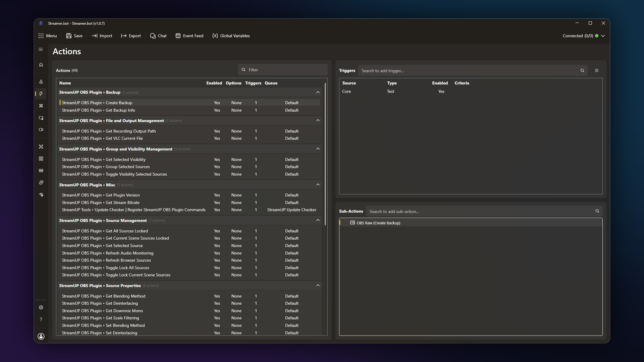Click the Search to add trigger field
Image resolution: width=644 pixels, height=362 pixels.
tap(473, 71)
